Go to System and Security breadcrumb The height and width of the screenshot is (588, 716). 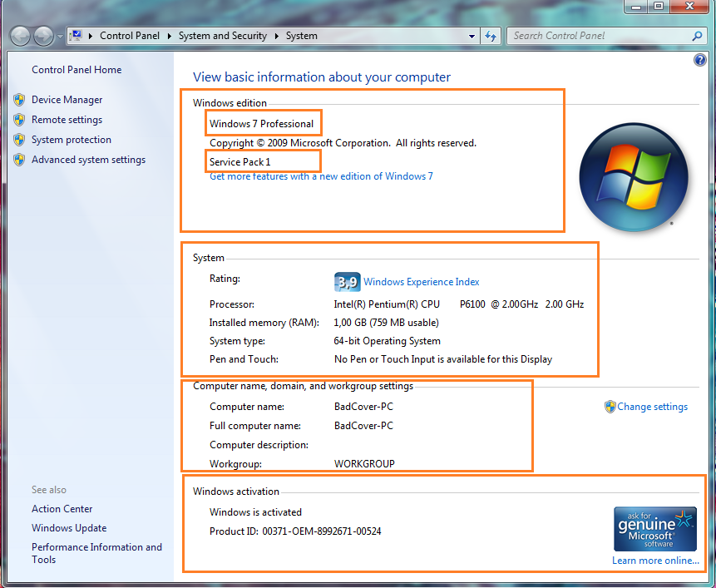click(x=222, y=36)
